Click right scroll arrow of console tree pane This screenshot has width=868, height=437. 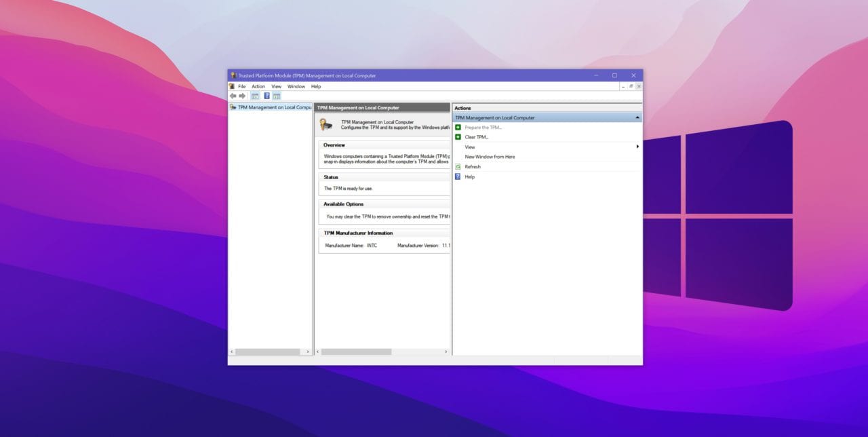[309, 351]
